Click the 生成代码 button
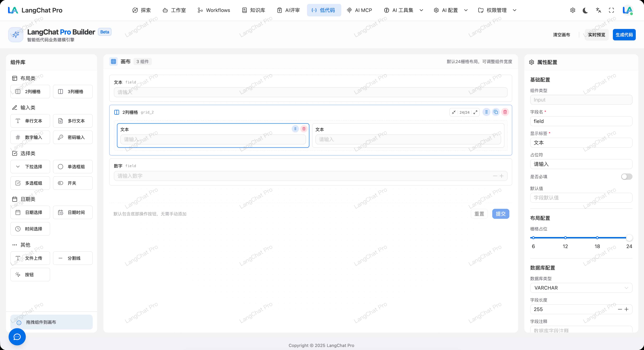 624,35
